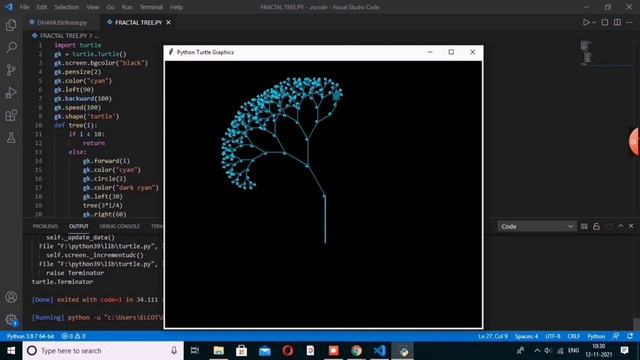This screenshot has height=360, width=640.
Task: Open the errors and warnings status item
Action: click(x=73, y=336)
